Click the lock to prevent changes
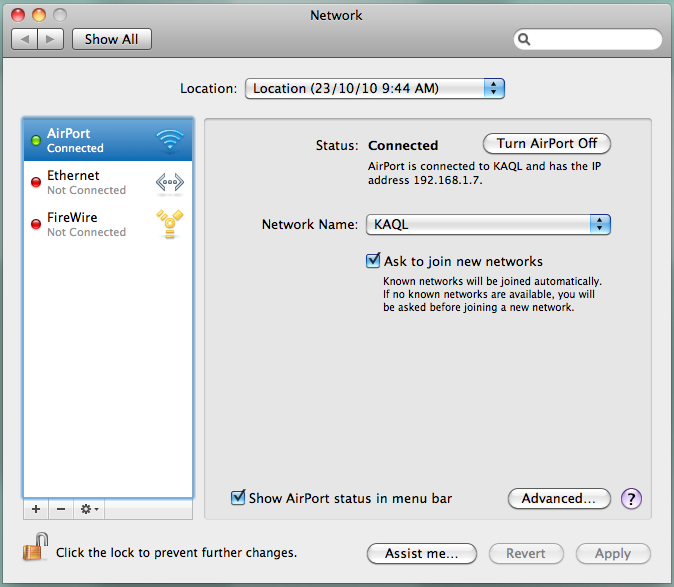674x587 pixels. [35, 547]
